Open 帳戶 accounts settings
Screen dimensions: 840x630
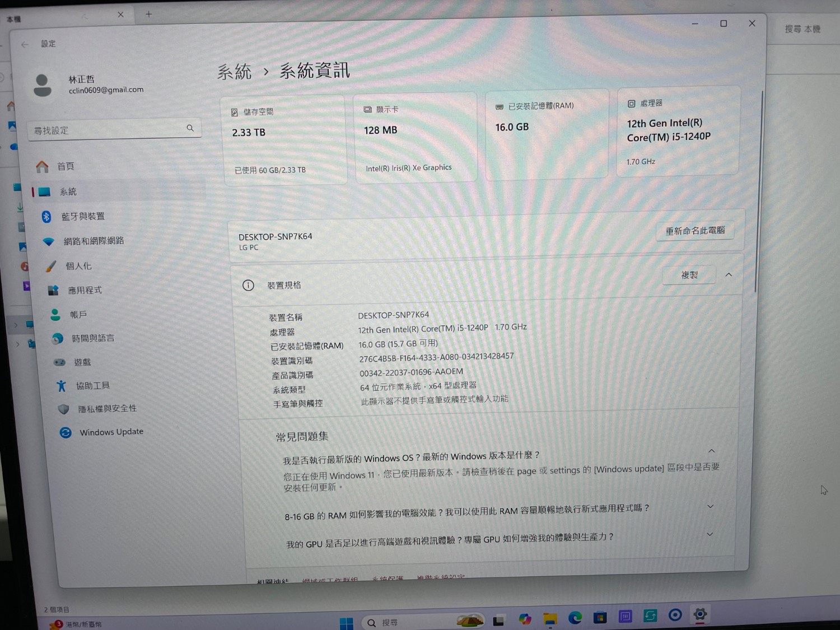(78, 315)
